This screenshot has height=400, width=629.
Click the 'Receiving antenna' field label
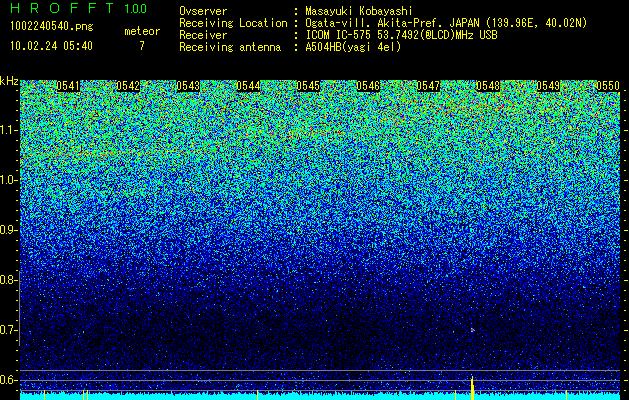tap(230, 47)
